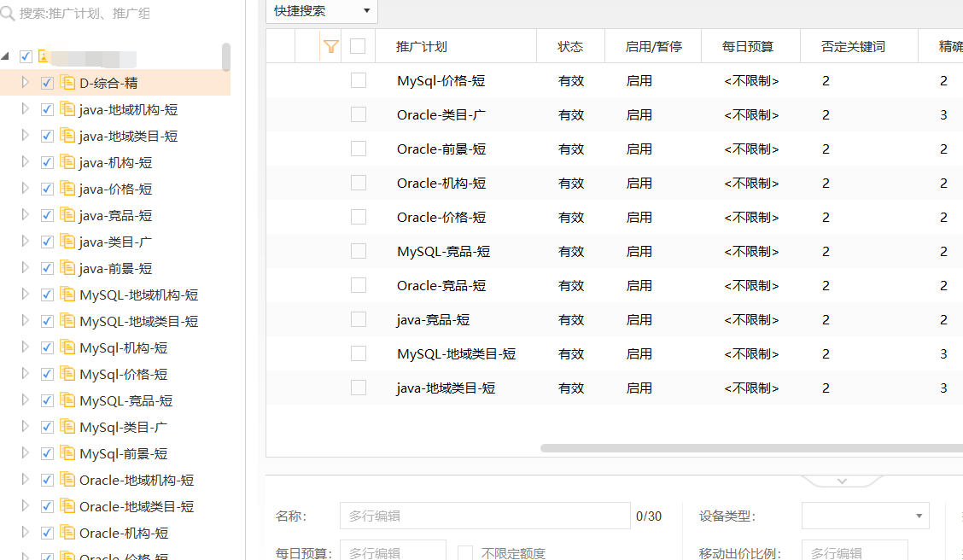Screen dimensions: 963x560
Task: Click the MySql-机构-短 plan icon
Action: [67, 347]
